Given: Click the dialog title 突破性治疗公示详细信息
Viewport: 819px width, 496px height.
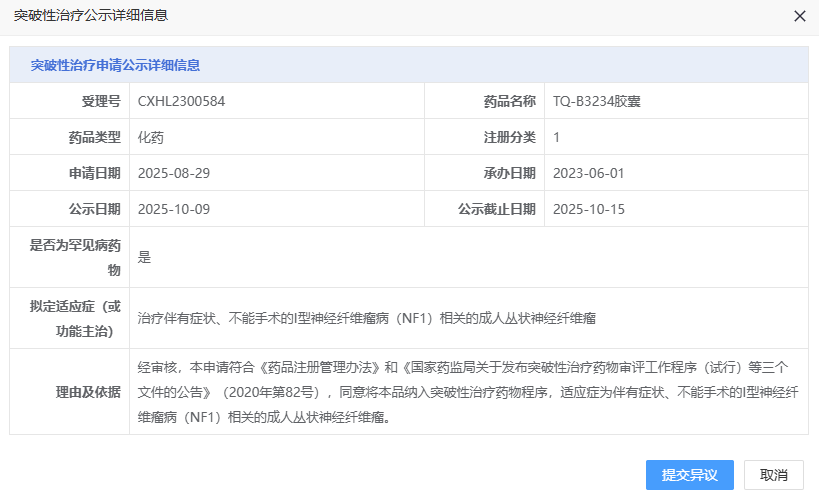Looking at the screenshot, I should click(91, 15).
